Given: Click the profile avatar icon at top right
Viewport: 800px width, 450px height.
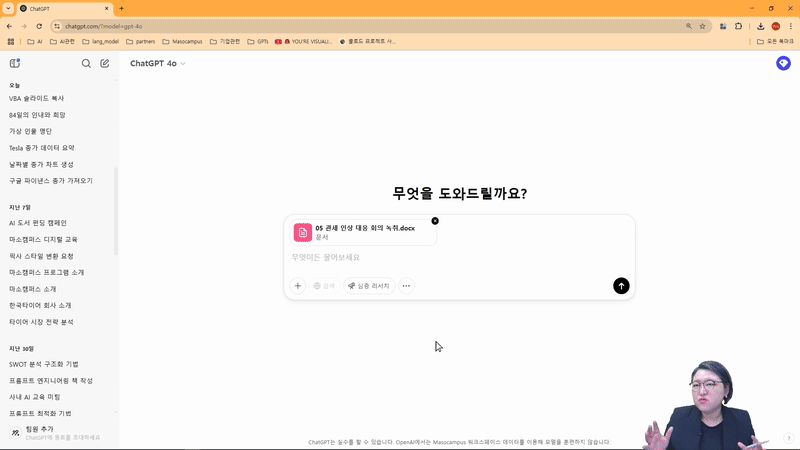Looking at the screenshot, I should (783, 63).
